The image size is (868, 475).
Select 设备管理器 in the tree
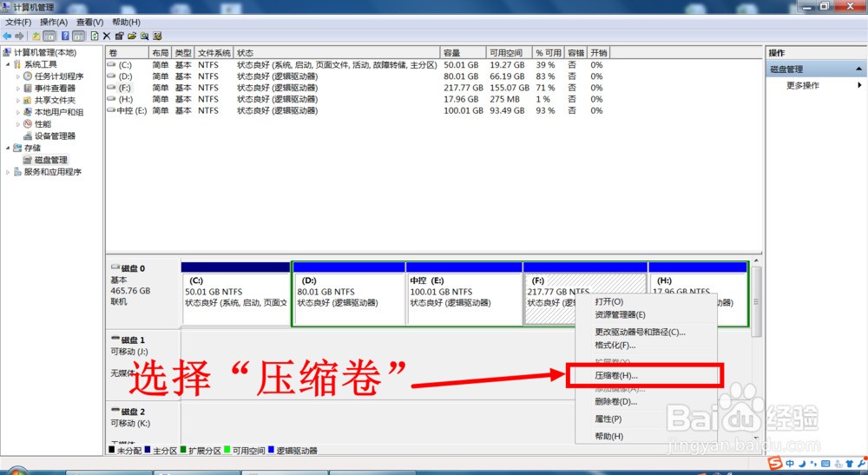coord(55,136)
